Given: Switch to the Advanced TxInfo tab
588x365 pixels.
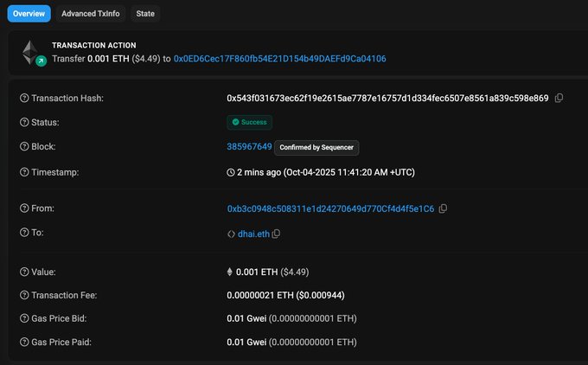Looking at the screenshot, I should click(92, 14).
